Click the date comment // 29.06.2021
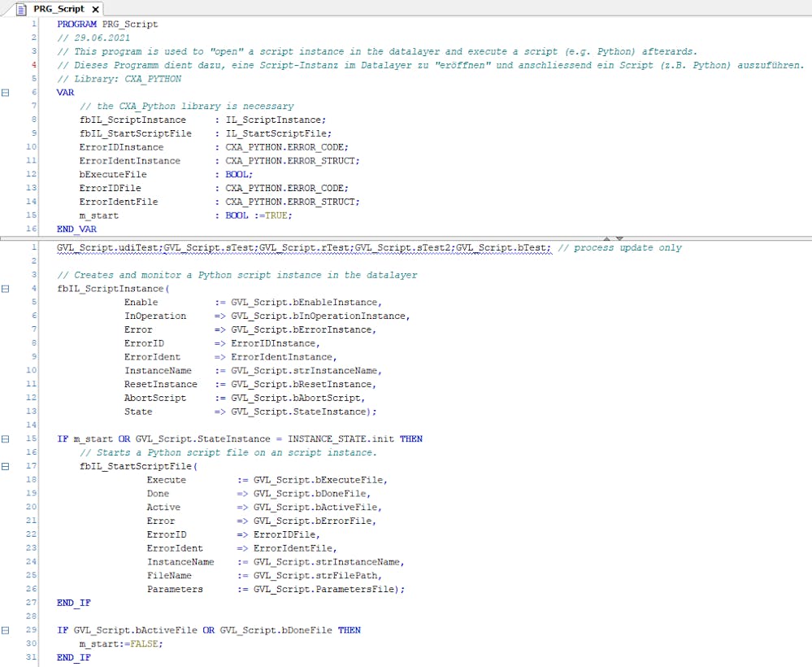This screenshot has width=812, height=667. click(93, 38)
